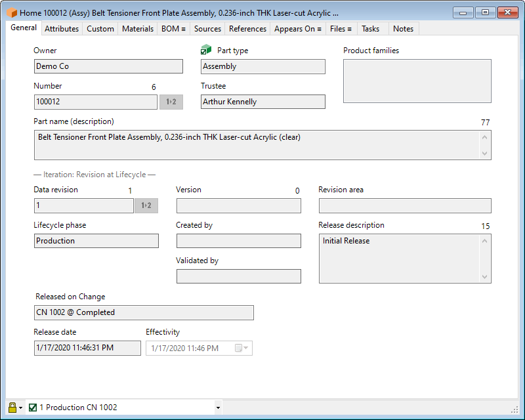Click the yellow lock icon in status bar

(x=12, y=408)
